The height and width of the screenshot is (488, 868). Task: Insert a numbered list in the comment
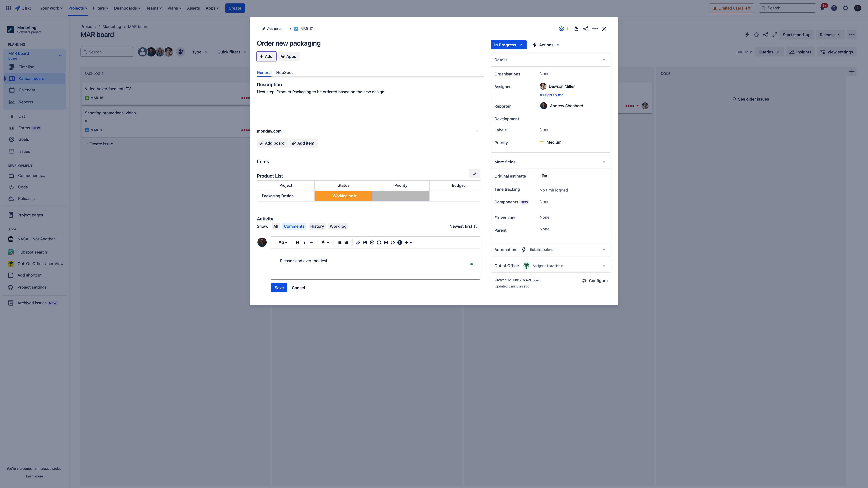(346, 242)
